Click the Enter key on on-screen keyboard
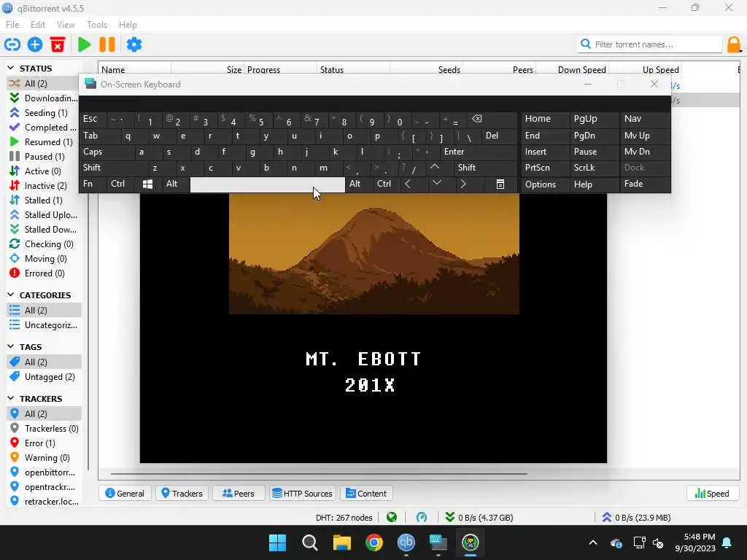Viewport: 747px width, 560px height. click(479, 152)
